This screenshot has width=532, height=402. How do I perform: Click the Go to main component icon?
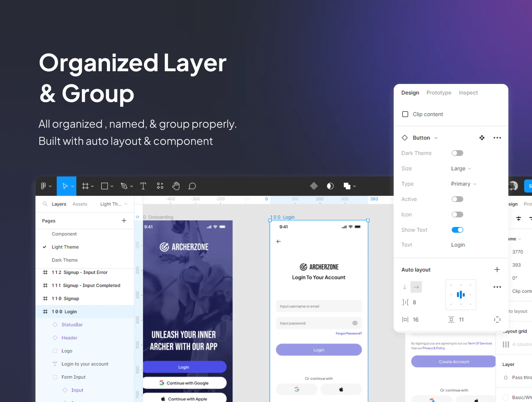coord(482,138)
